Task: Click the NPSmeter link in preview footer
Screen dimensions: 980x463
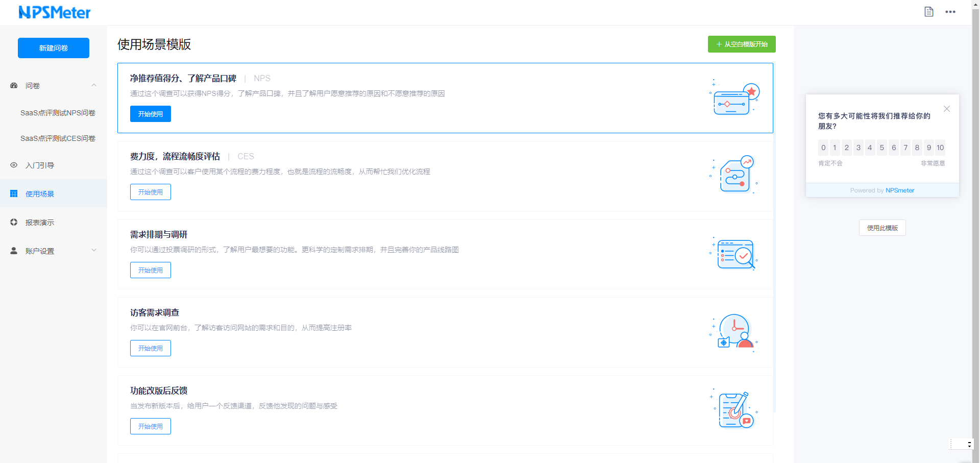Action: coord(899,190)
